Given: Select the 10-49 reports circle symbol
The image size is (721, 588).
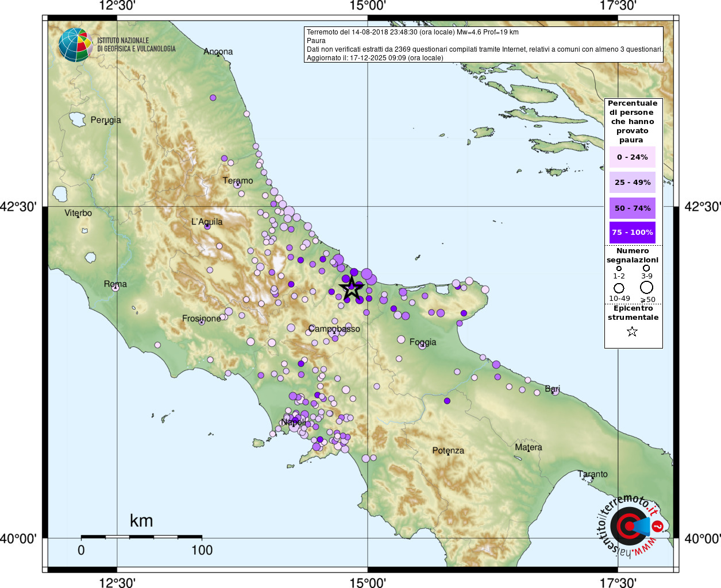Looking at the screenshot, I should [x=619, y=288].
